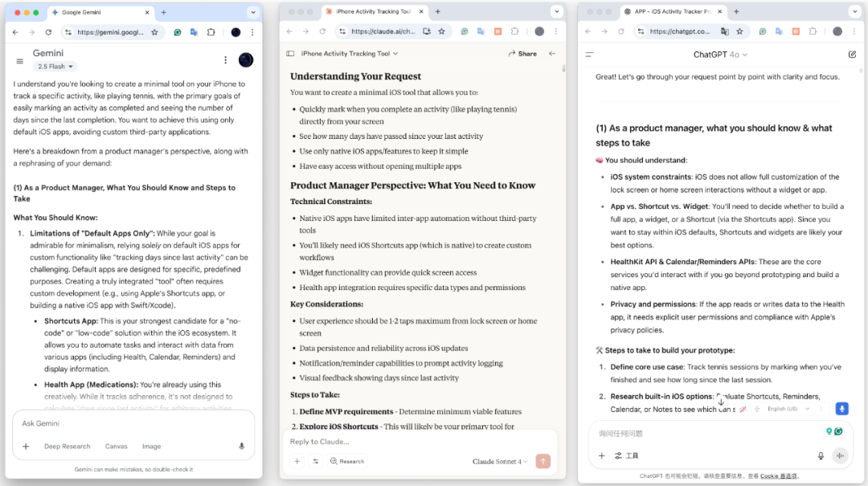Open extensions puzzle icon in Gemini window
This screenshot has width=868, height=486.
[x=211, y=32]
